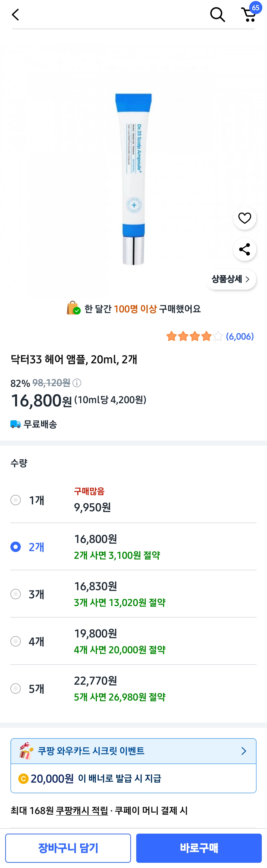Select the 1개 quantity option
The height and width of the screenshot is (868, 267).
(16, 500)
